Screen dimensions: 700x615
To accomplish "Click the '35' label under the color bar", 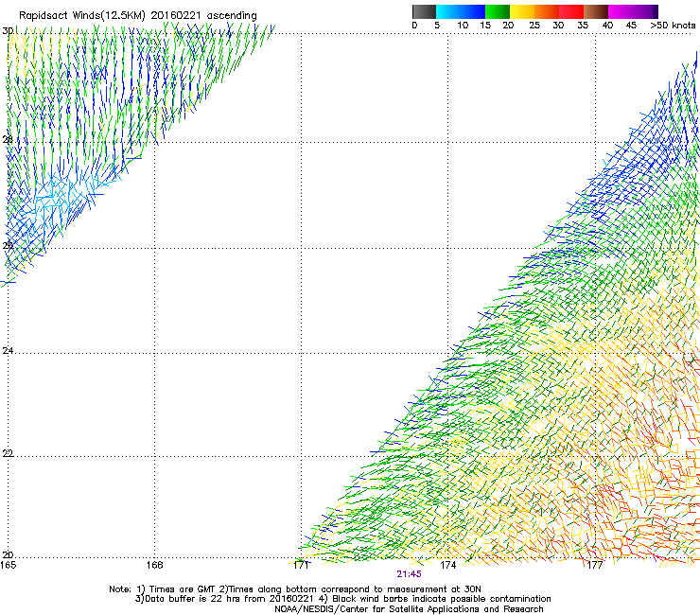I will click(x=583, y=26).
